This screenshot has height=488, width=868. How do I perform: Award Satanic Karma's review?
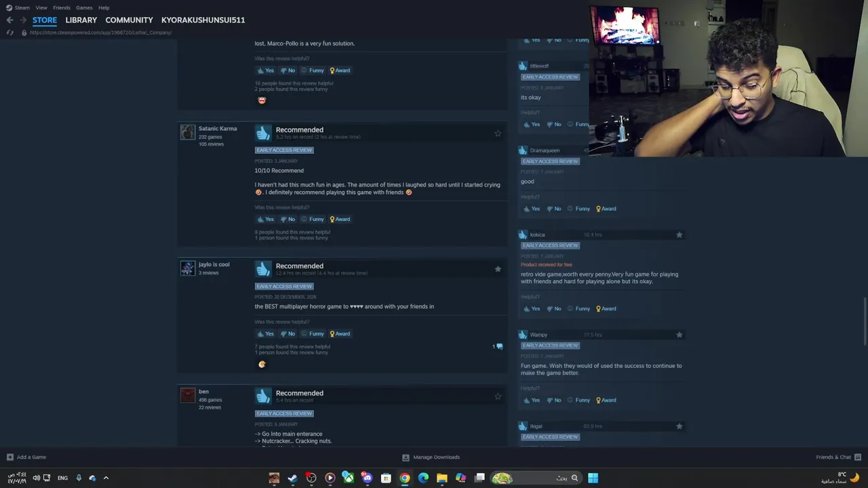340,219
